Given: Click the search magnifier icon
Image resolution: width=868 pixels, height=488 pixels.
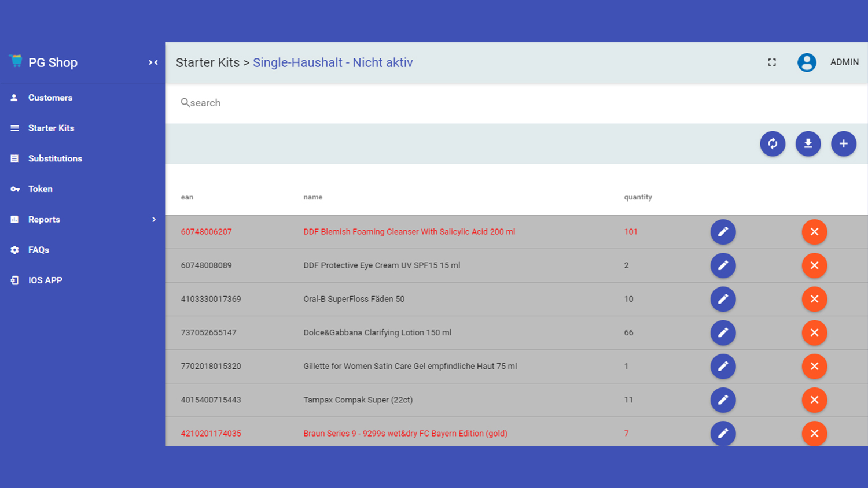Looking at the screenshot, I should pyautogui.click(x=185, y=102).
